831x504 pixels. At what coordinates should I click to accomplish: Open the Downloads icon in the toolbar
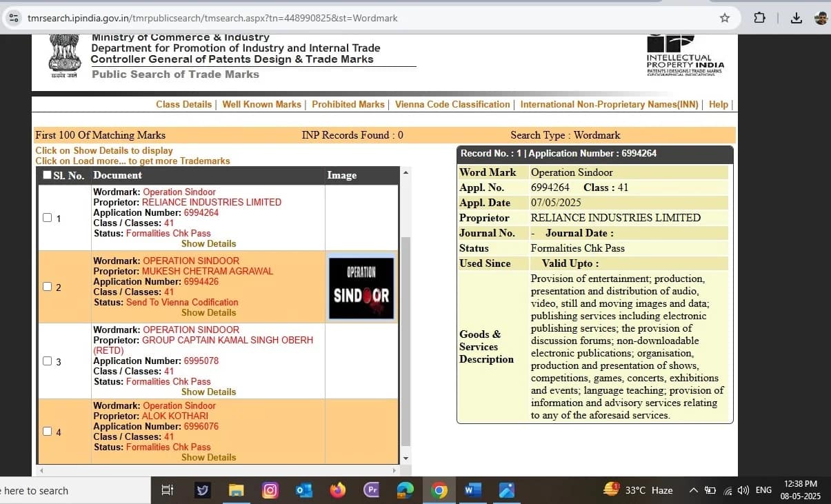coord(797,18)
